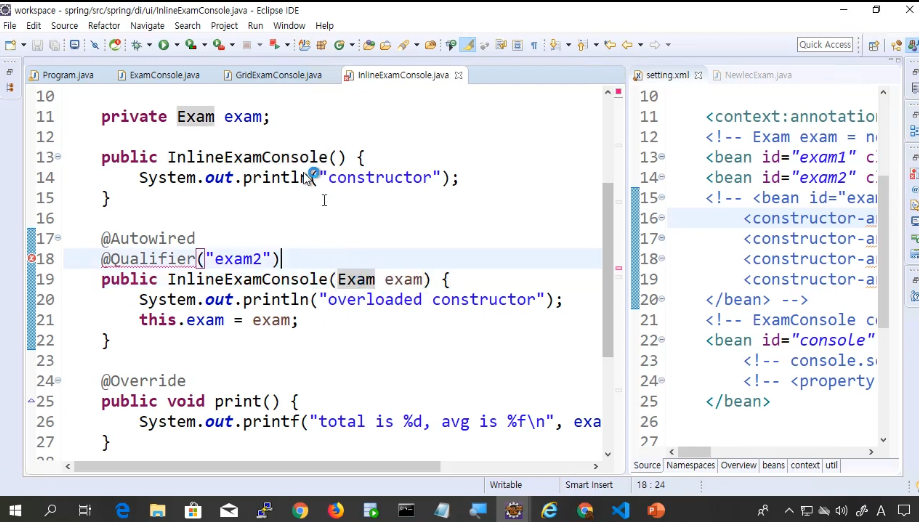Open the File menu

point(10,26)
